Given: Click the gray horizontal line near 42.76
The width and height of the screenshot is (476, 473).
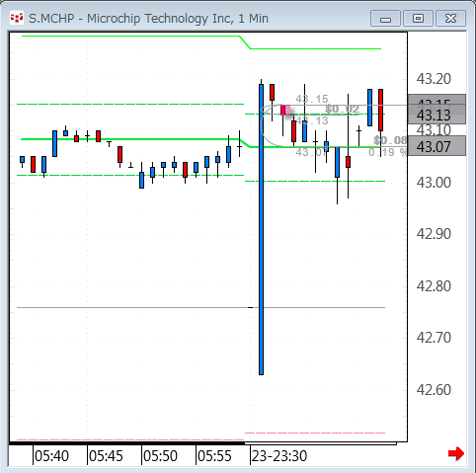Looking at the screenshot, I should click(200, 307).
